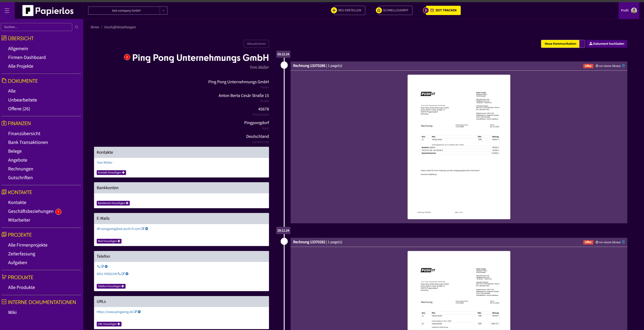Image resolution: width=644 pixels, height=330 pixels.
Task: Open Geschäftsbeziehungen in the sidebar
Action: [31, 211]
